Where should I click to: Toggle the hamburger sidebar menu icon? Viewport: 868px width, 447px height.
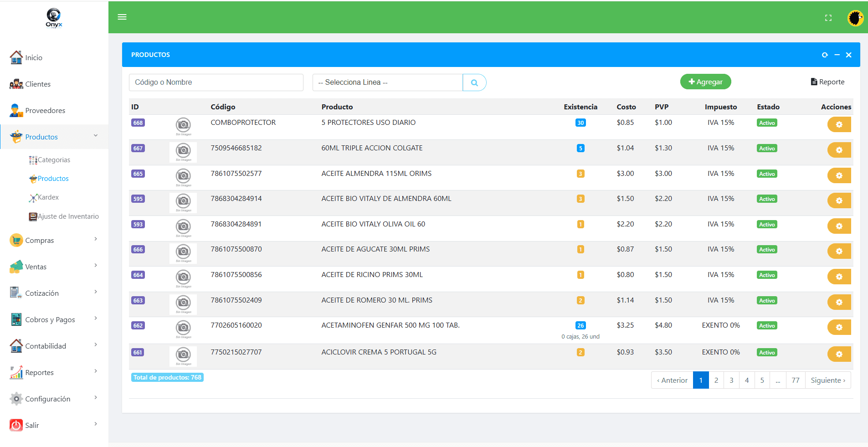pos(122,17)
